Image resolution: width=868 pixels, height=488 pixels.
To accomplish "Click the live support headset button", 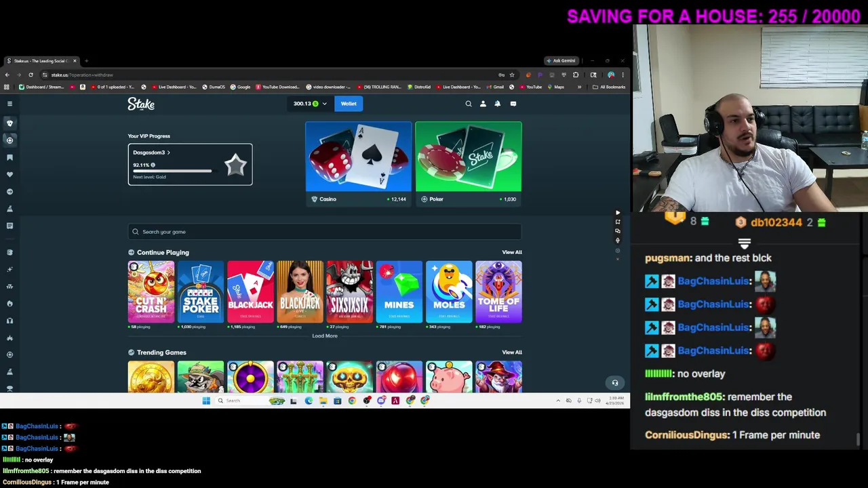I will pos(615,383).
